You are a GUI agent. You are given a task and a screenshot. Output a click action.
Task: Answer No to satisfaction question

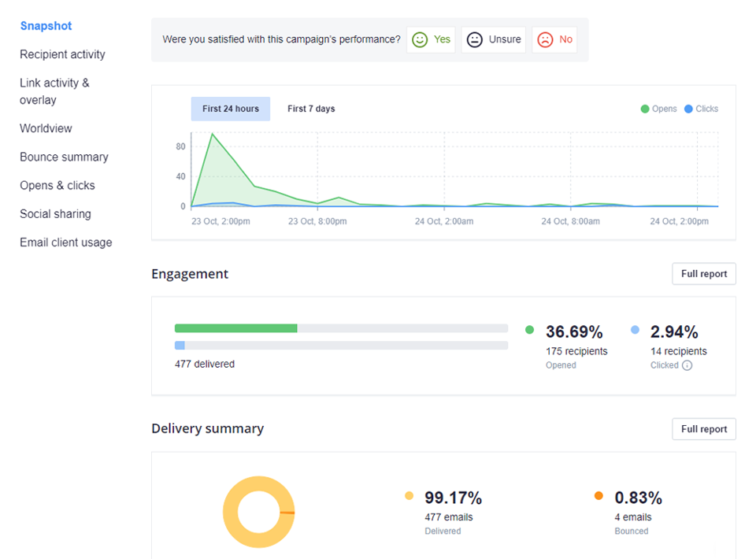554,39
